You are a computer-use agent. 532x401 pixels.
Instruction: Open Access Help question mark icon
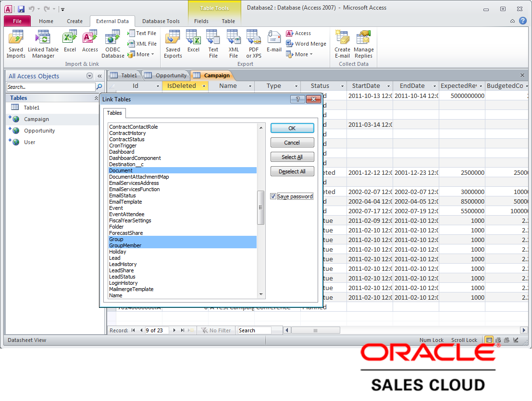523,21
